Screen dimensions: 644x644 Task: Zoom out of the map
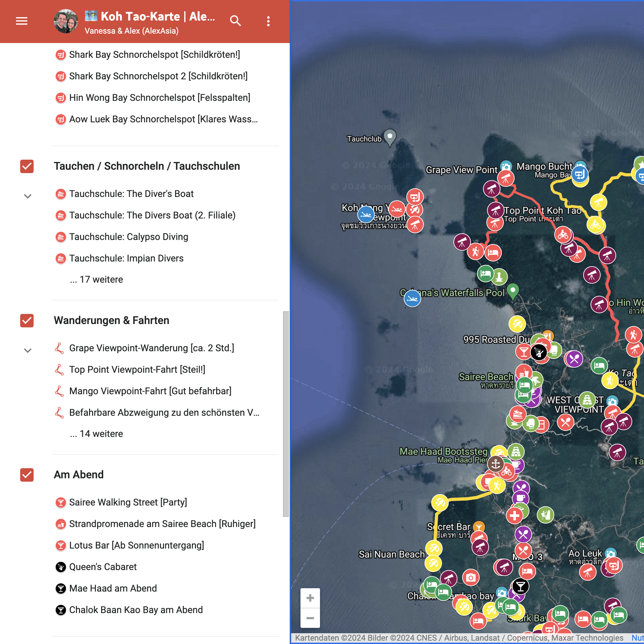coord(310,618)
